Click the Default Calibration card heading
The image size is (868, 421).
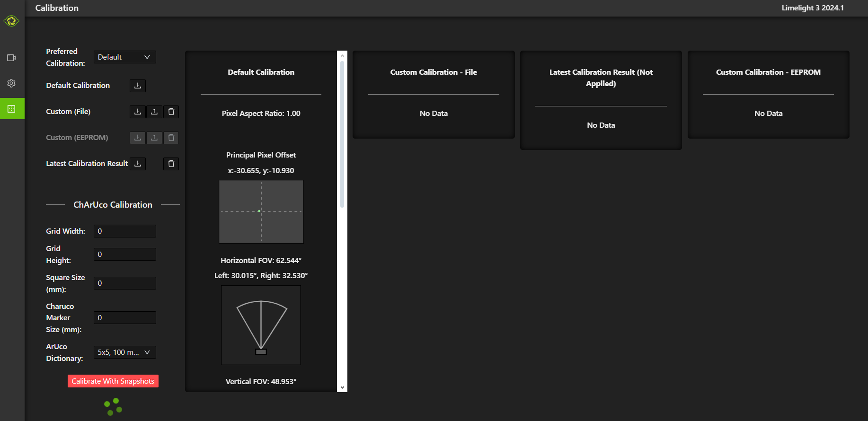coord(261,72)
